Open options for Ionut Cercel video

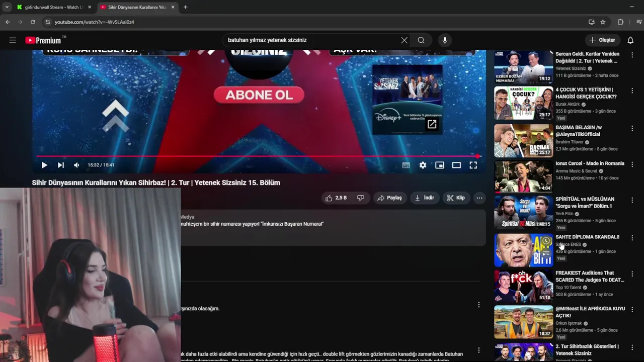point(632,164)
